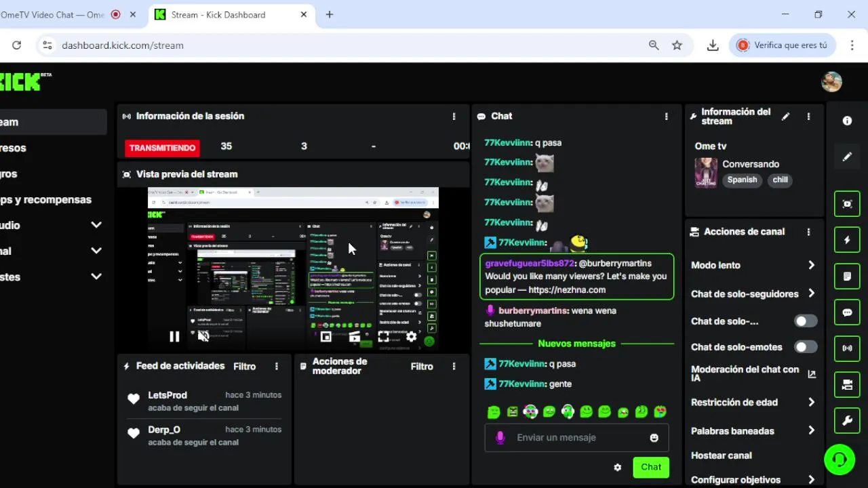
Task: Toggle the Chat de solo-... switch
Action: 806,321
